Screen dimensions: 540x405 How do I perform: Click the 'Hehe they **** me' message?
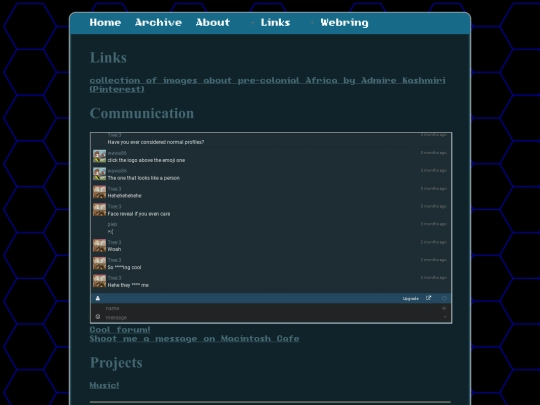point(128,285)
